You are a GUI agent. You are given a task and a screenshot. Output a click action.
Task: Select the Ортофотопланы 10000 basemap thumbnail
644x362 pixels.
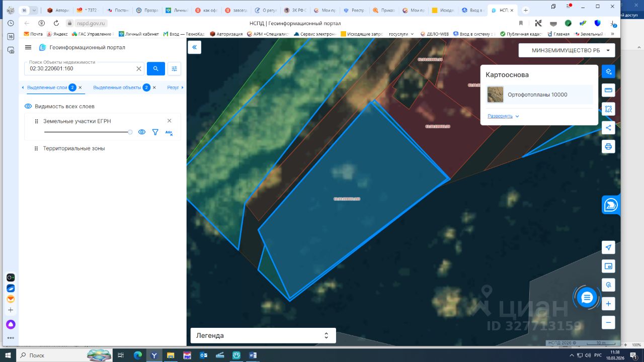click(495, 95)
